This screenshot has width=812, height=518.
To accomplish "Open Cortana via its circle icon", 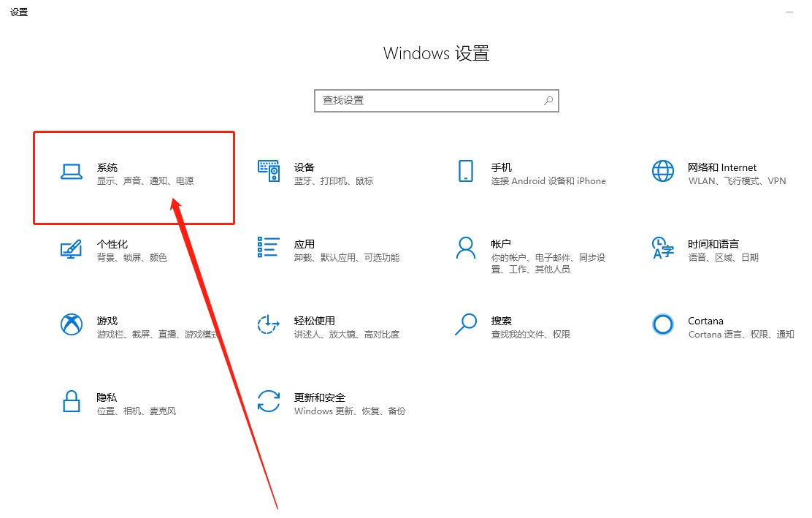I will (662, 325).
